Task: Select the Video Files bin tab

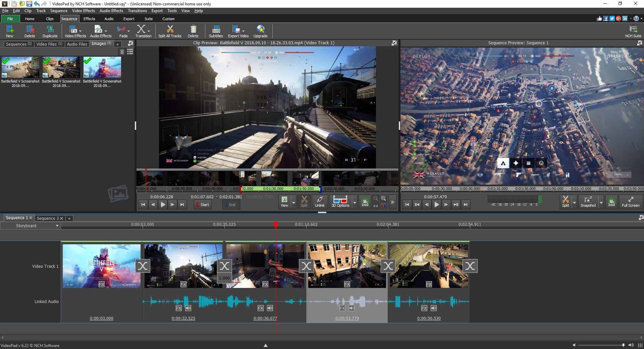Action: 49,44
